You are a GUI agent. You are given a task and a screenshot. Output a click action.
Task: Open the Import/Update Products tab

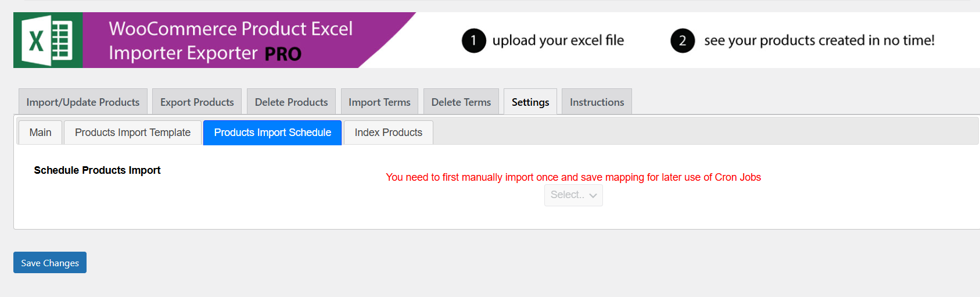83,102
